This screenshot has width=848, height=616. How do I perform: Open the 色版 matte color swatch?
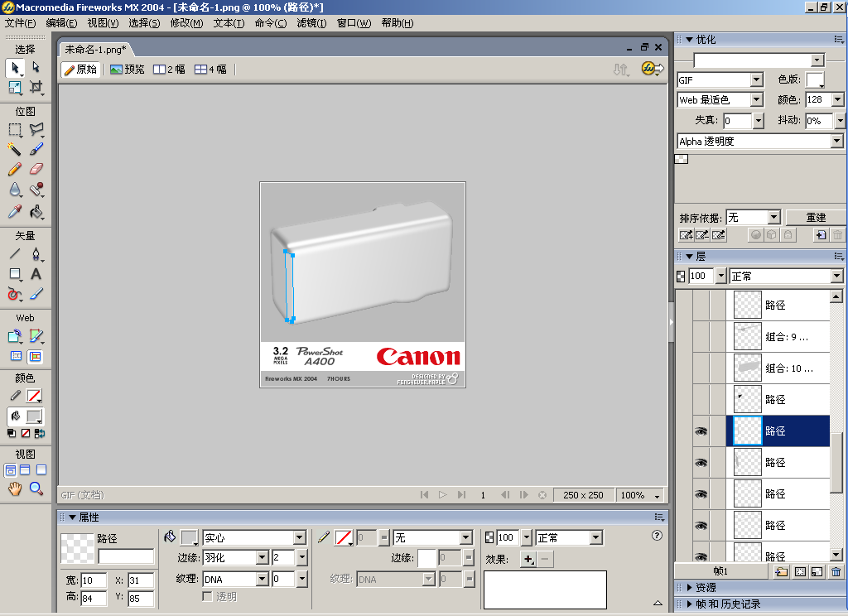coord(815,80)
